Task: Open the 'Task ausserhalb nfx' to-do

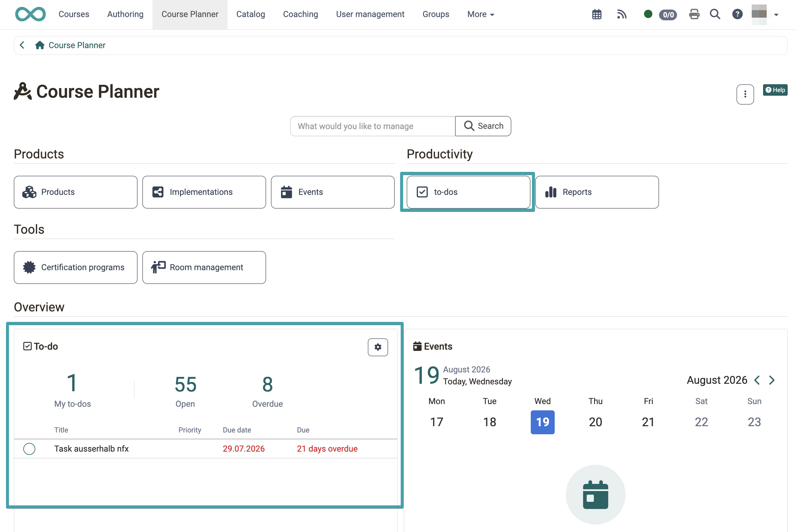Action: (91, 449)
